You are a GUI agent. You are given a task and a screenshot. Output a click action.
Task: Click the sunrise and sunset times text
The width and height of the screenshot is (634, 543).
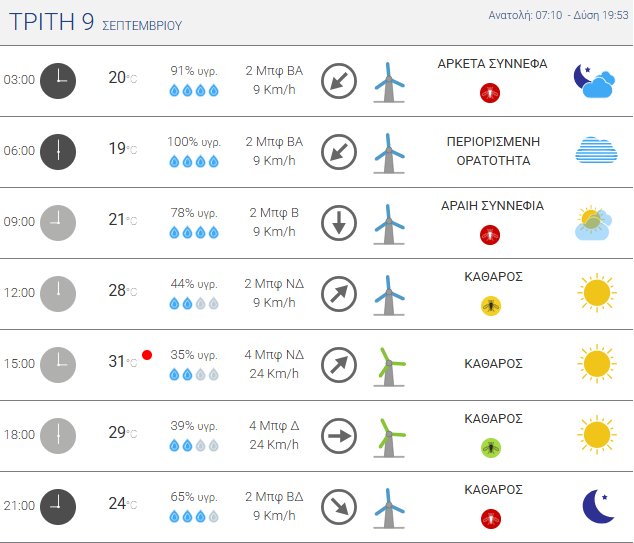click(x=558, y=15)
